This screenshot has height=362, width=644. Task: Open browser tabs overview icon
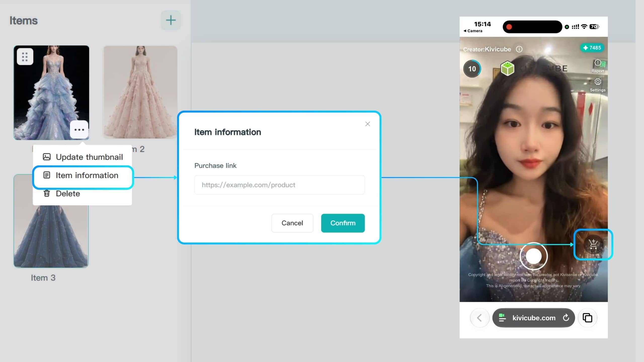pyautogui.click(x=587, y=318)
